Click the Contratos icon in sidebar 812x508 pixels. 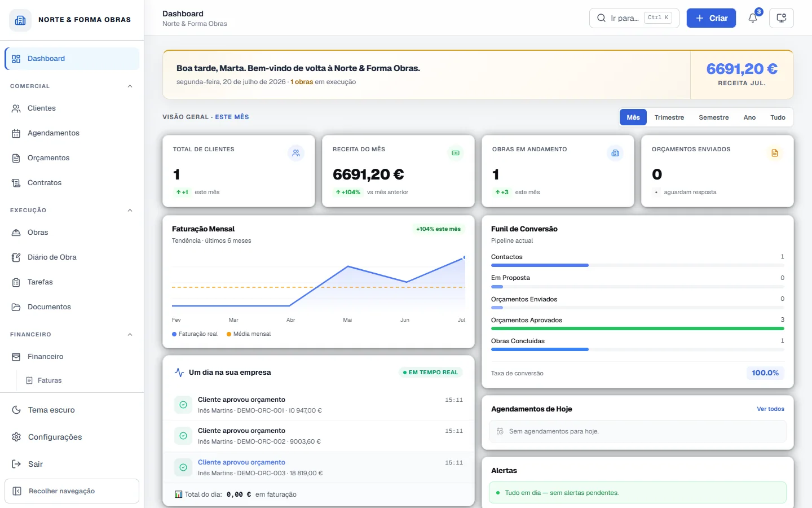tap(16, 183)
